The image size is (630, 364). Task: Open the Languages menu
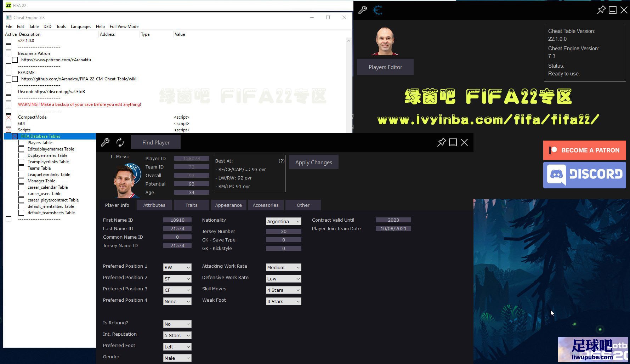(x=81, y=27)
